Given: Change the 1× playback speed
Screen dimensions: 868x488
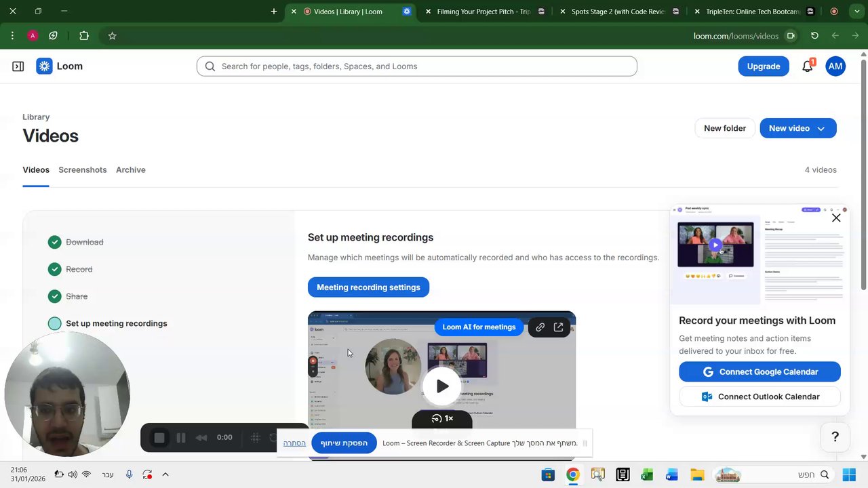Looking at the screenshot, I should point(442,419).
